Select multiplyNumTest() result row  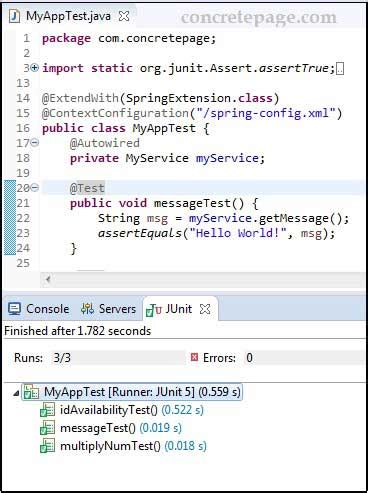click(x=123, y=446)
